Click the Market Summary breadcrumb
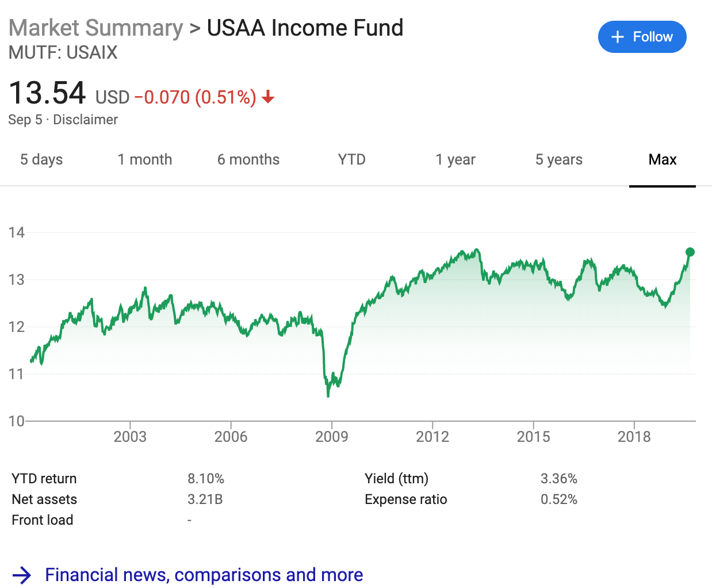Screen dimensions: 712x588 95,28
